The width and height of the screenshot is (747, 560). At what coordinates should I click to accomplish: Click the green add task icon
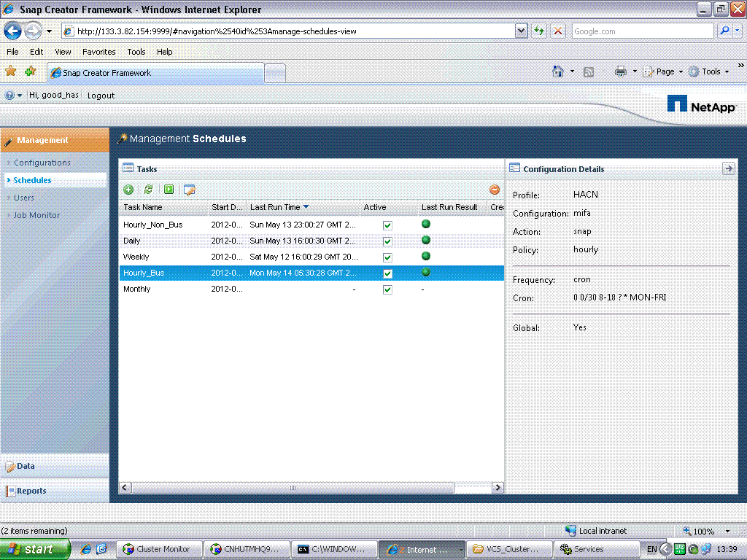pos(128,190)
